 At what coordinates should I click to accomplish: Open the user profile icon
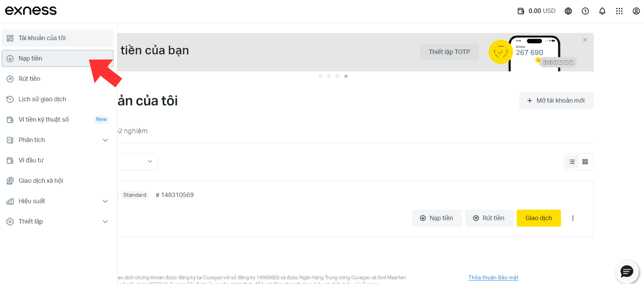coord(636,11)
